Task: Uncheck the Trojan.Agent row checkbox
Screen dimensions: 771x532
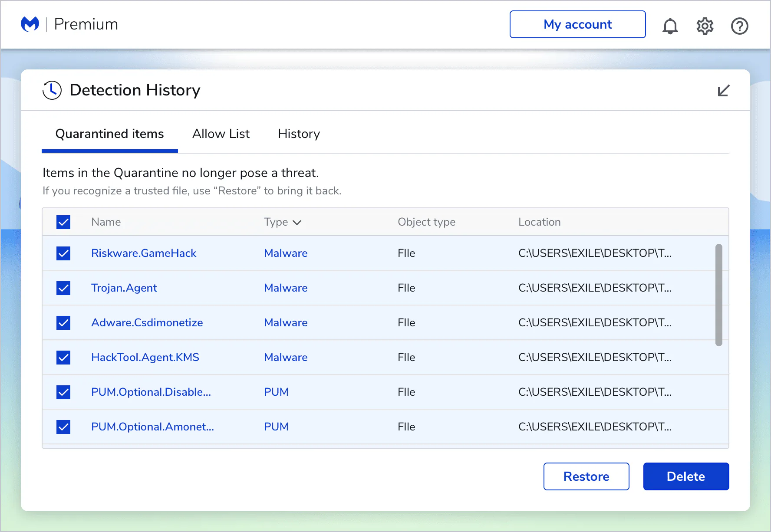Action: [x=63, y=288]
